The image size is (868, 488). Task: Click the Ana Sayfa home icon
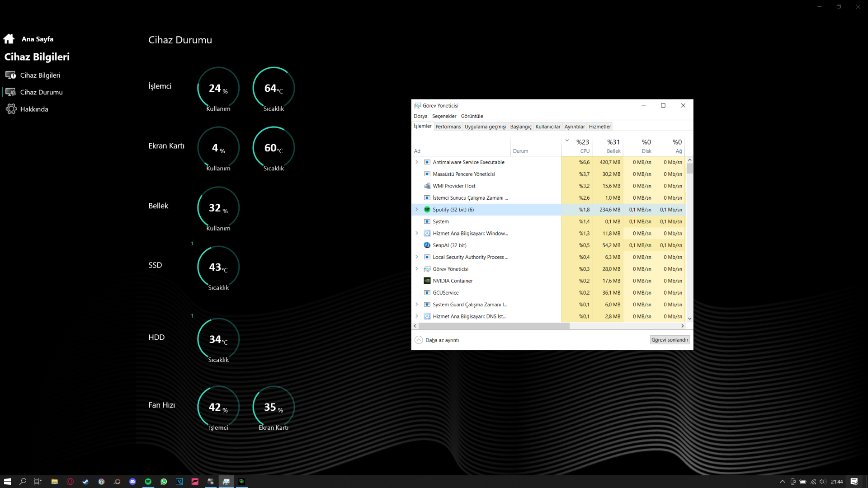pos(9,39)
